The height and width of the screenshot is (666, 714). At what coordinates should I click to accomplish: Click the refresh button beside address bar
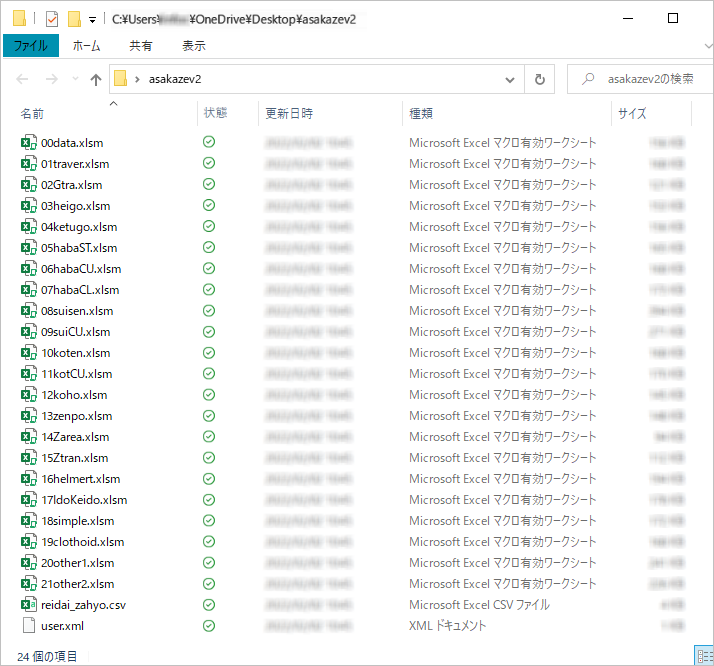[540, 79]
